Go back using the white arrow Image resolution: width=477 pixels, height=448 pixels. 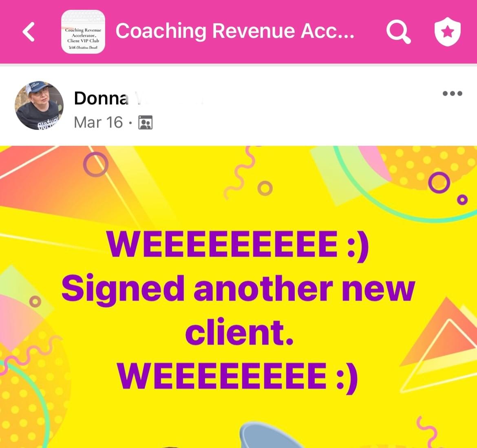29,32
